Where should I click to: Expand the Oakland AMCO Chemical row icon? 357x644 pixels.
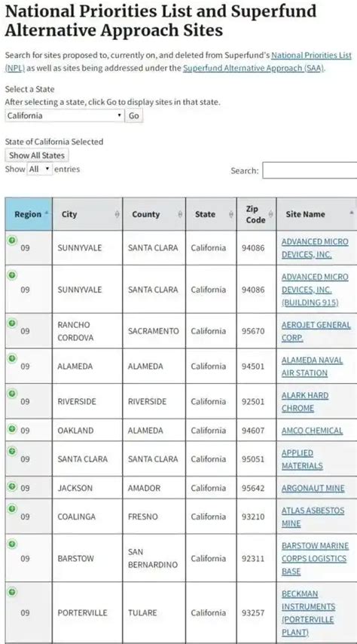pos(12,429)
